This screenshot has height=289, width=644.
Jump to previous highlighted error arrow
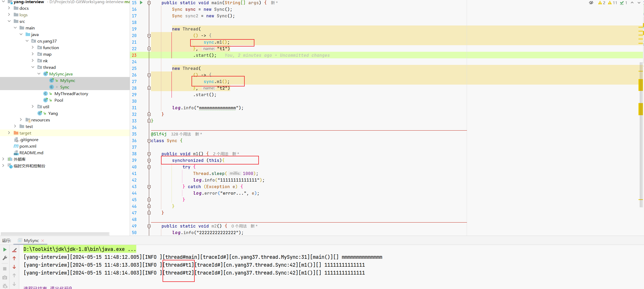pyautogui.click(x=632, y=3)
